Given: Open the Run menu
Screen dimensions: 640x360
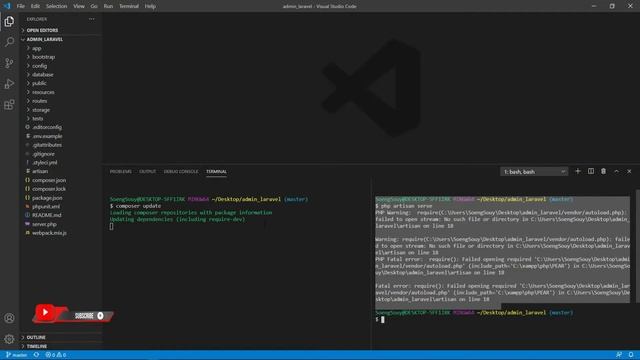Looking at the screenshot, I should 108,6.
